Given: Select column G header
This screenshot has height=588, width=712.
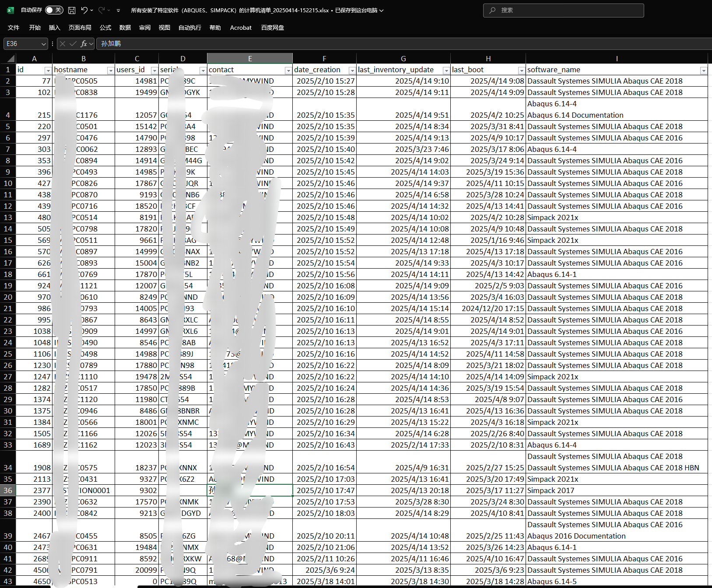Looking at the screenshot, I should click(x=403, y=59).
